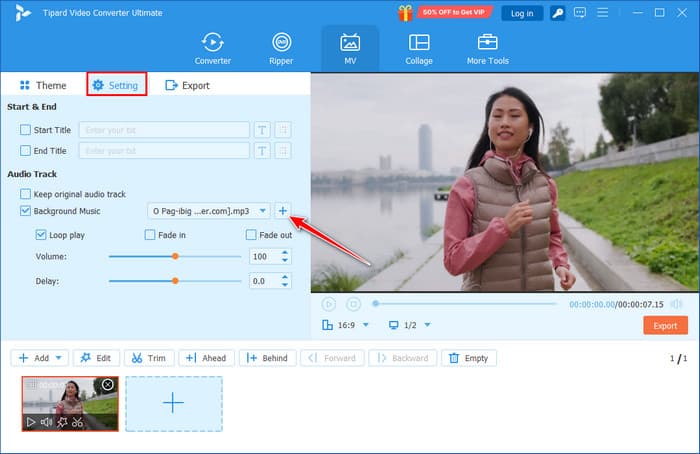Screen dimensions: 700x454
Task: Click the scissors icon on clip thumbnail
Action: click(x=77, y=422)
